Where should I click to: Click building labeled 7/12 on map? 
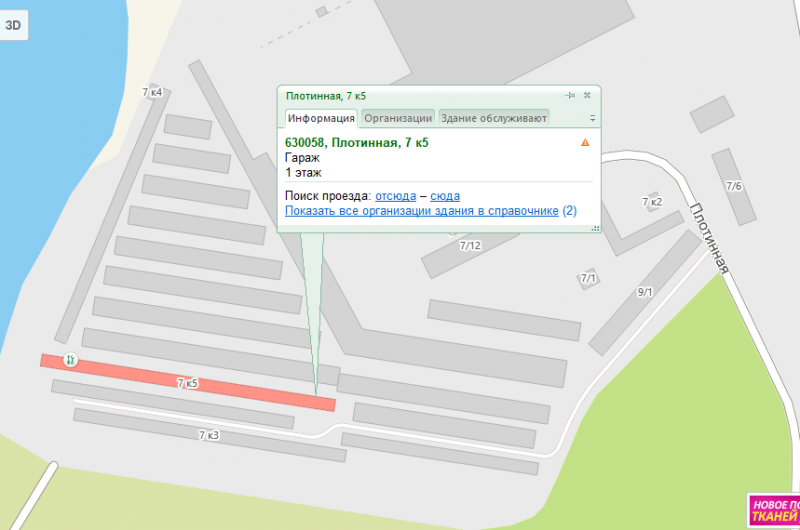click(x=470, y=250)
